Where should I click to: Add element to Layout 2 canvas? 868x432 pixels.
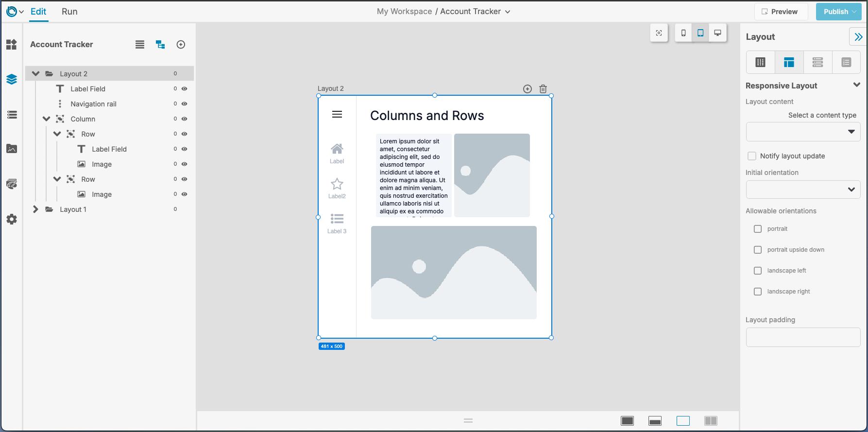pos(528,89)
